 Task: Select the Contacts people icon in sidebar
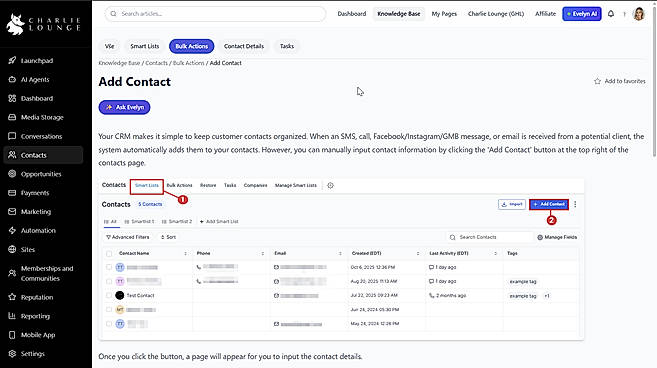12,155
